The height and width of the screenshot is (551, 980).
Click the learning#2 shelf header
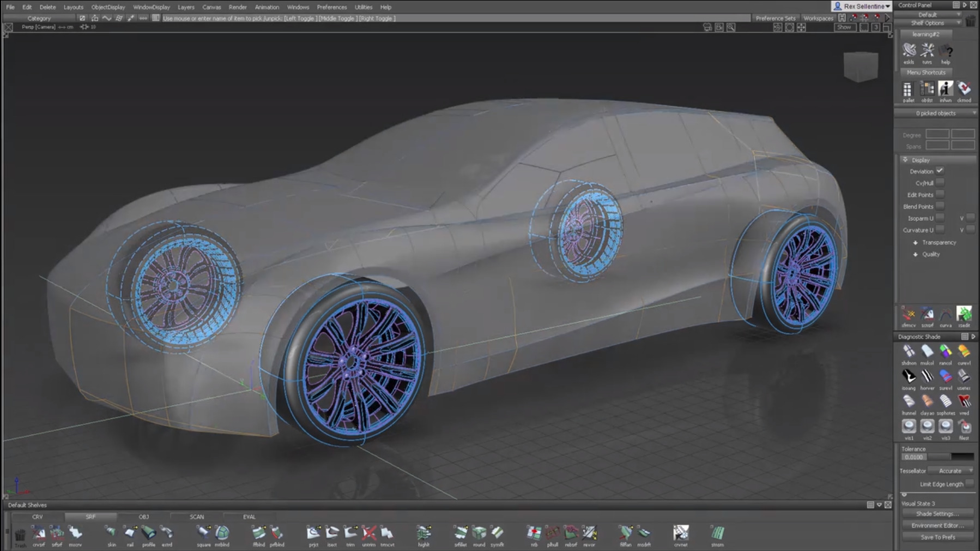[x=925, y=34]
